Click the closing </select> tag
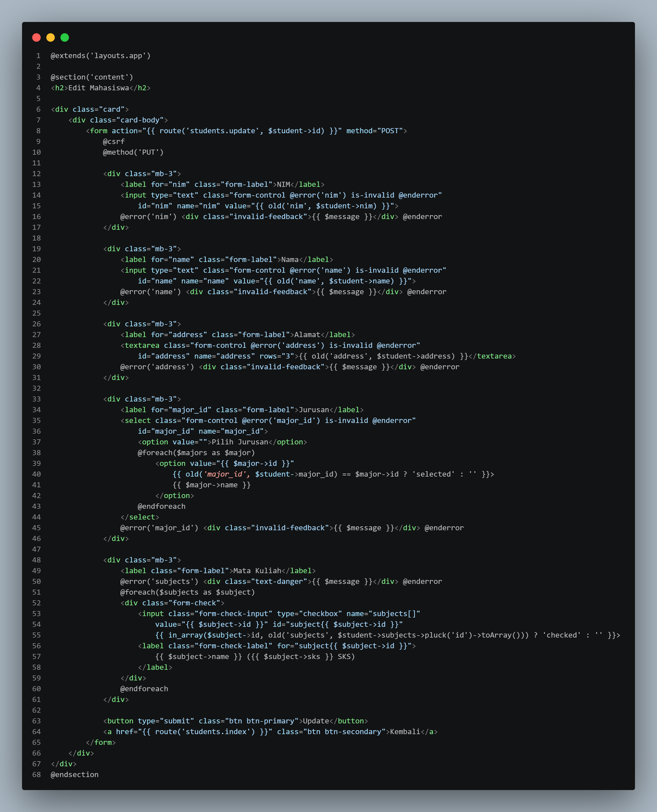Viewport: 657px width, 812px height. click(x=140, y=517)
